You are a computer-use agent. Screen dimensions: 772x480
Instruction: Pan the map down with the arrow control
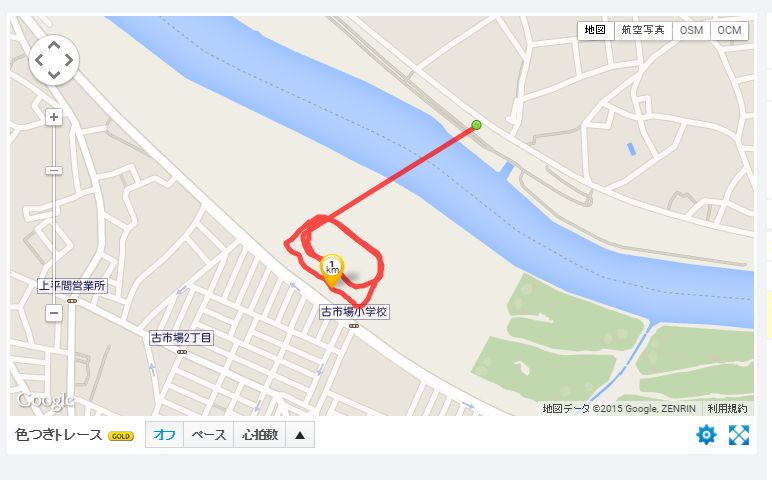coord(54,74)
